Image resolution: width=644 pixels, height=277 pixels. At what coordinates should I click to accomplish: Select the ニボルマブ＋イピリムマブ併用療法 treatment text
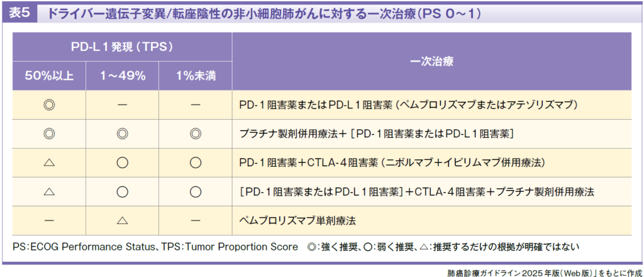pyautogui.click(x=392, y=163)
